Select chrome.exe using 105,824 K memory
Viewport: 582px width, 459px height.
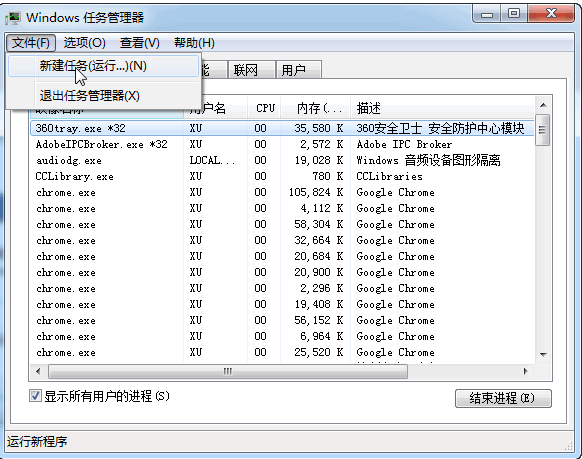tap(282, 193)
